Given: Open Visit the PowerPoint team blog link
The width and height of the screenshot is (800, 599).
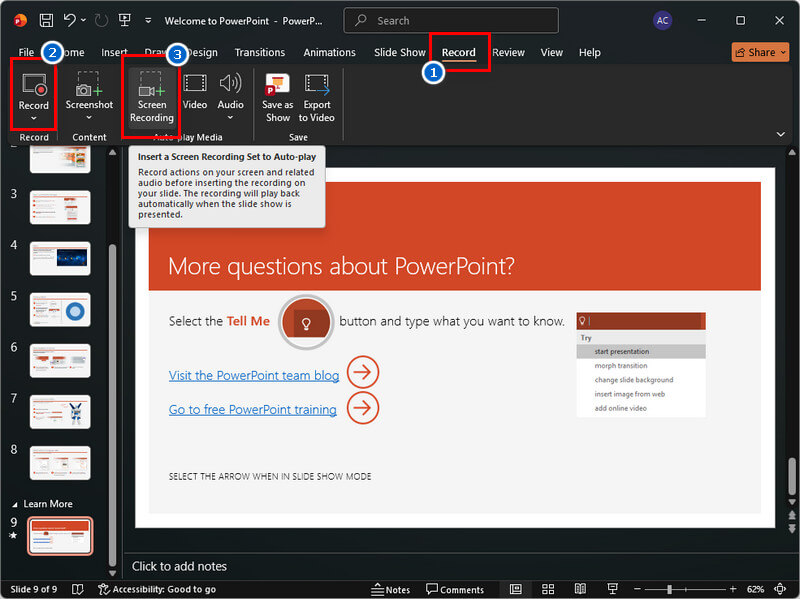Looking at the screenshot, I should tap(254, 375).
